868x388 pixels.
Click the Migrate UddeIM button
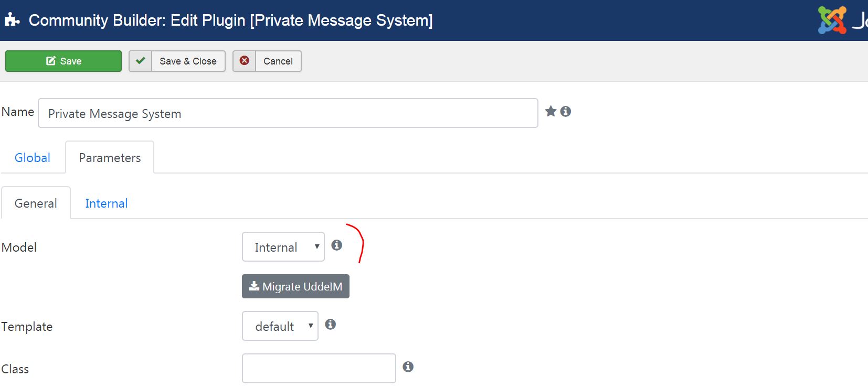295,286
